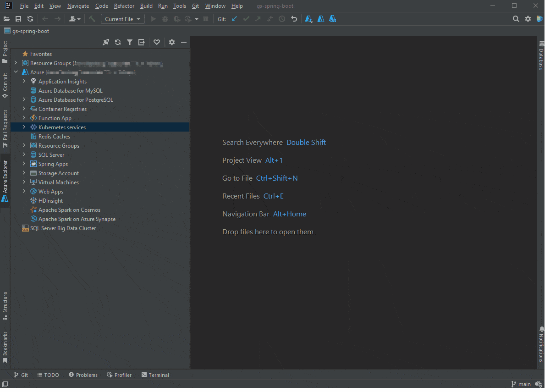550x392 pixels.
Task: Open IDE settings gear in top toolbar
Action: tap(528, 19)
